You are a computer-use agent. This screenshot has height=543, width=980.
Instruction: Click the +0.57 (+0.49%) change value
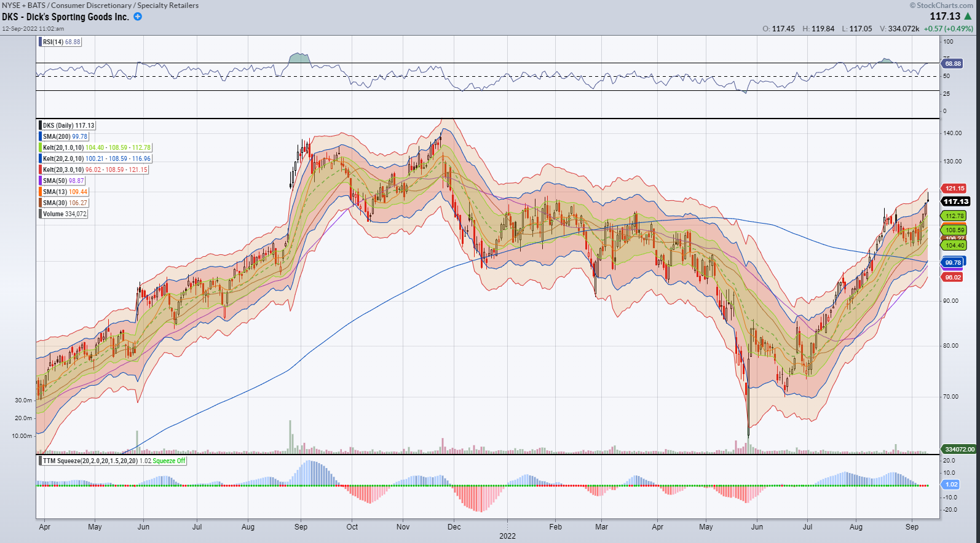(x=948, y=29)
